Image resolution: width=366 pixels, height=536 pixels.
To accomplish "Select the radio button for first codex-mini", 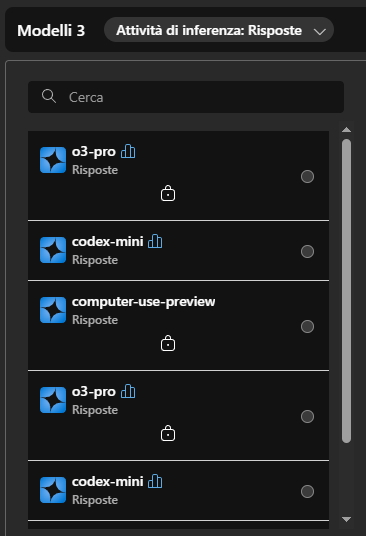I will click(307, 251).
